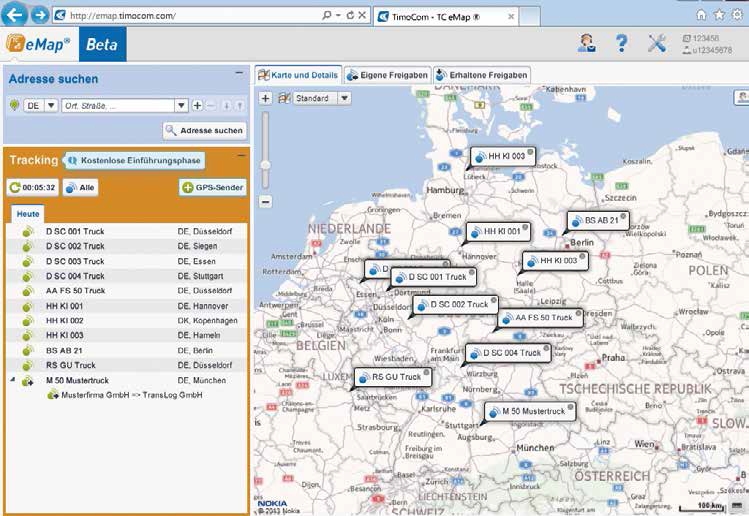This screenshot has width=749, height=516.
Task: Click the Beta label button
Action: [x=102, y=44]
